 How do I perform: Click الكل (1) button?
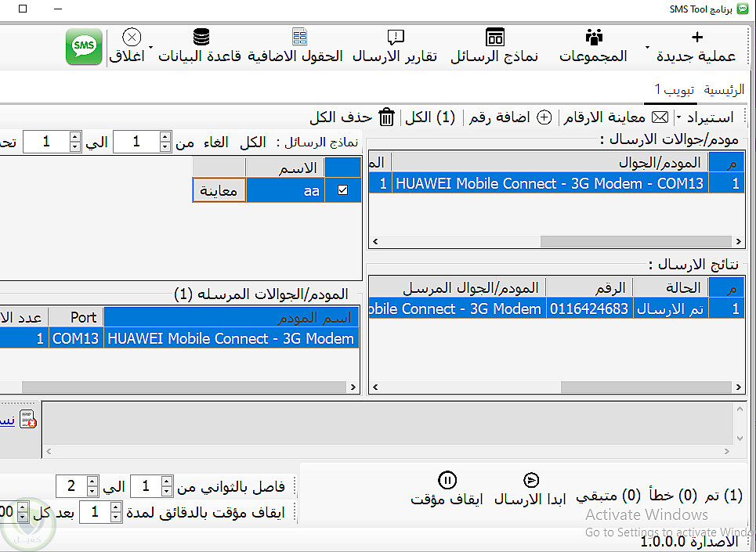[x=430, y=117]
